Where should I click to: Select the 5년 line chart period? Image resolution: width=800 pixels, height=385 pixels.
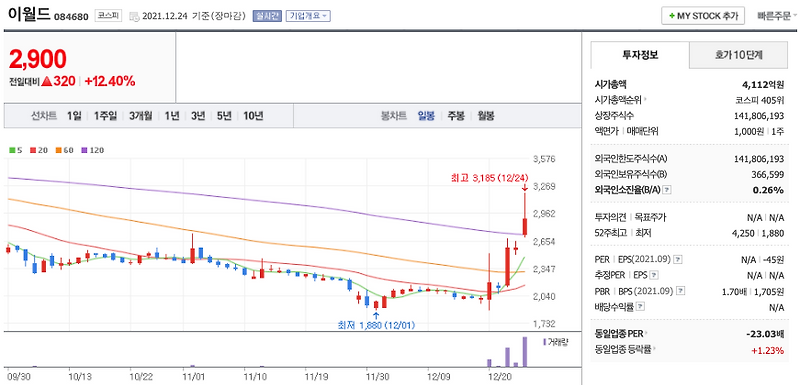point(224,116)
